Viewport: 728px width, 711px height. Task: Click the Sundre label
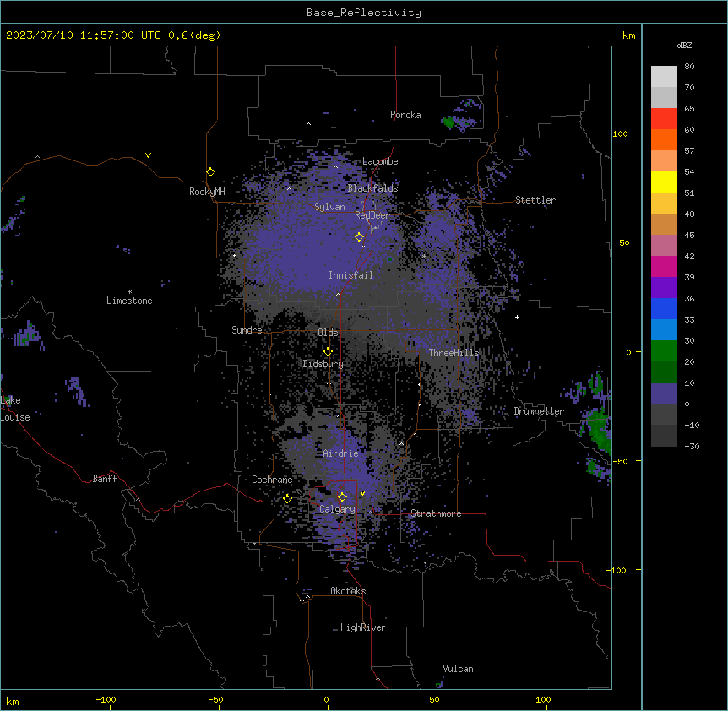(247, 330)
